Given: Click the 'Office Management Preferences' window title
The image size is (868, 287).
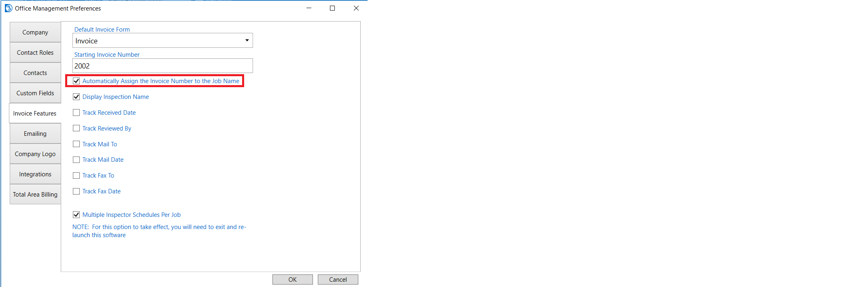Looking at the screenshot, I should tap(58, 9).
